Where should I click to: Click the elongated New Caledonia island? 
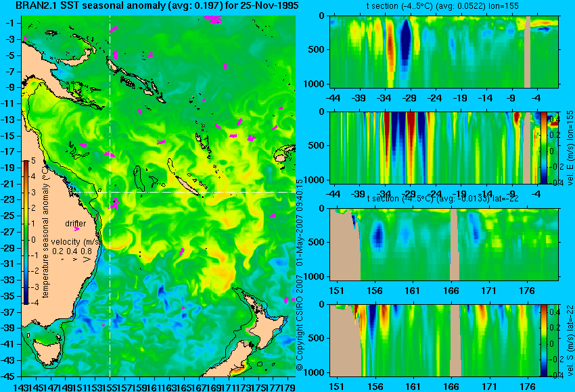(x=187, y=185)
